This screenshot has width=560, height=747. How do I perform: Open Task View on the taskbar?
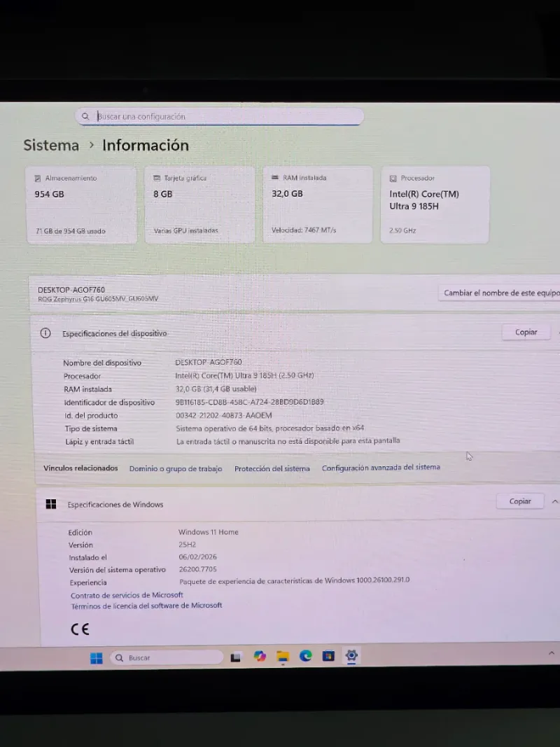(x=235, y=657)
